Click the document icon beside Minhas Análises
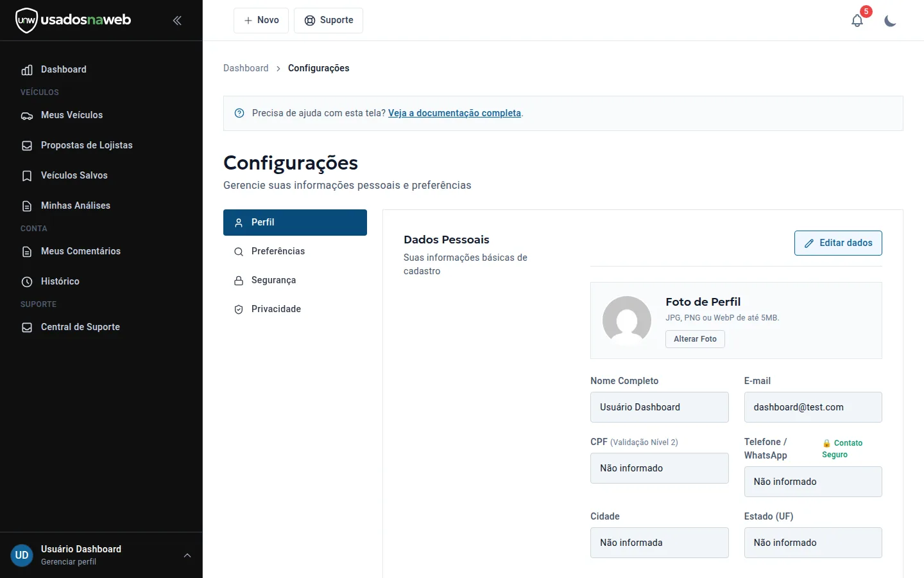Screen dimensions: 924x578 pyautogui.click(x=27, y=206)
